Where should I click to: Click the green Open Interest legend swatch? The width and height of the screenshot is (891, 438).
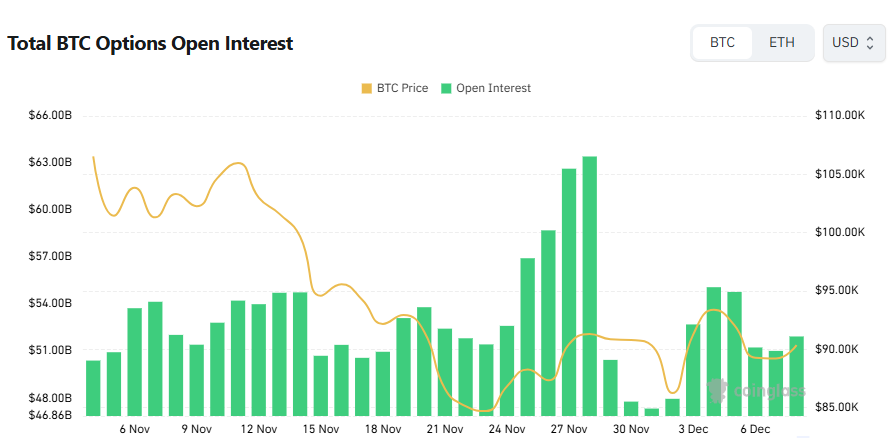[x=446, y=88]
